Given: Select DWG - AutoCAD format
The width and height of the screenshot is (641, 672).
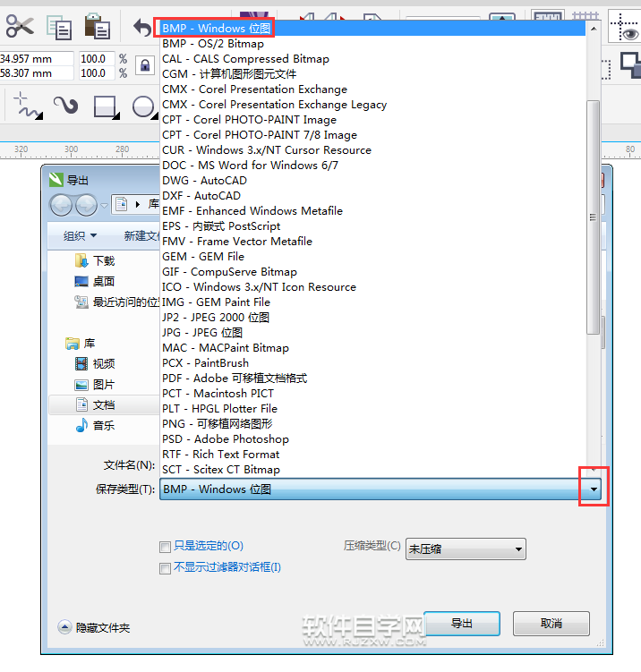Looking at the screenshot, I should 372,181.
